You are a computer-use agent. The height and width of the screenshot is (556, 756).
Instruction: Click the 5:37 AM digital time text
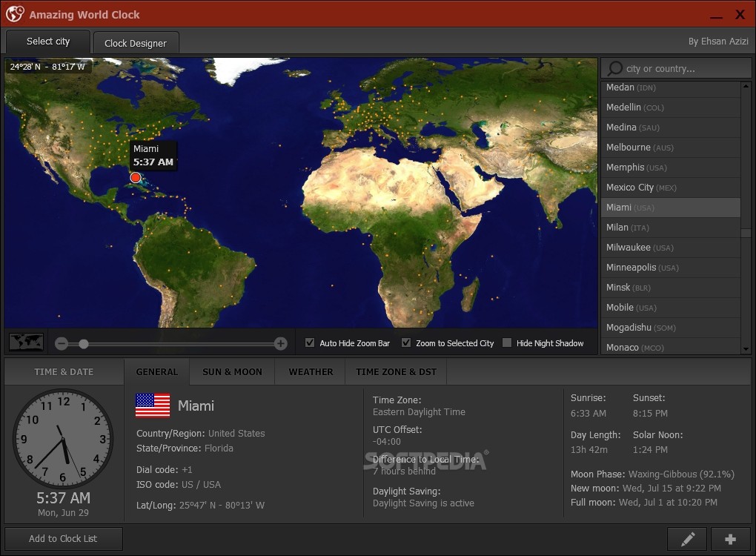coord(63,497)
